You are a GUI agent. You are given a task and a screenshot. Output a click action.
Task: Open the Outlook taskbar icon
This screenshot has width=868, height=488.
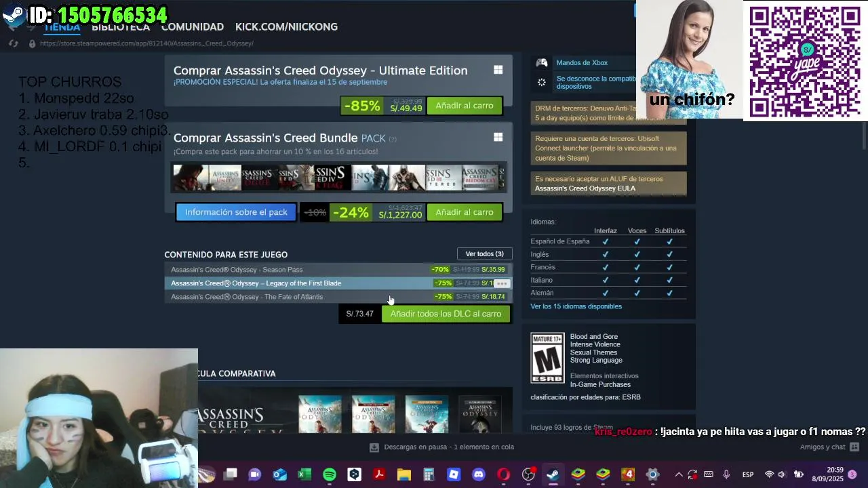[279, 474]
